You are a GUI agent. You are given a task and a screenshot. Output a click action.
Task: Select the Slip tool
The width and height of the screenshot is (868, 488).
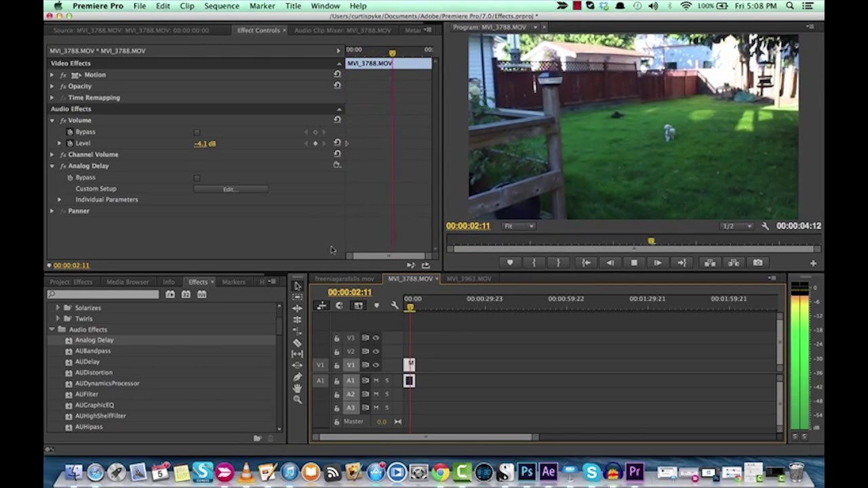pos(297,354)
